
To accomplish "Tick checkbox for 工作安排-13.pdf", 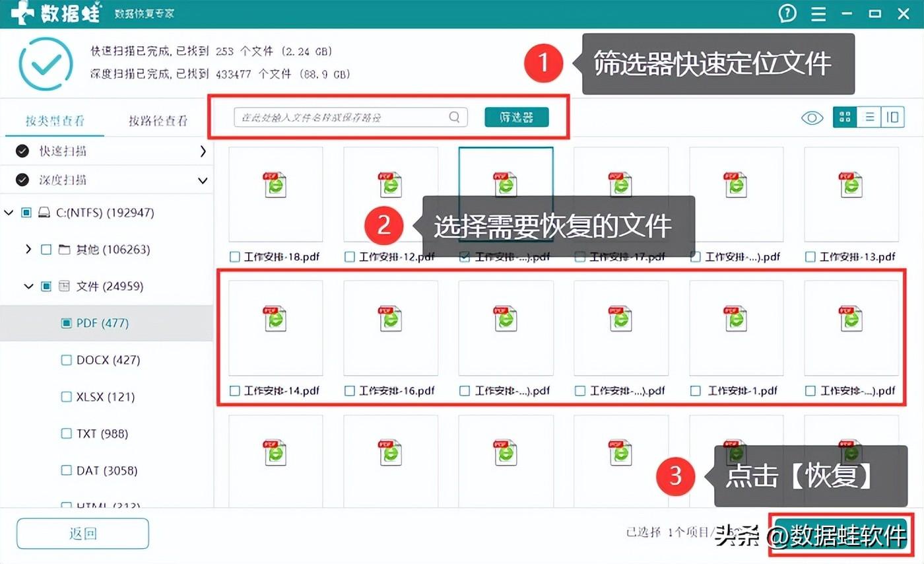I will [810, 257].
